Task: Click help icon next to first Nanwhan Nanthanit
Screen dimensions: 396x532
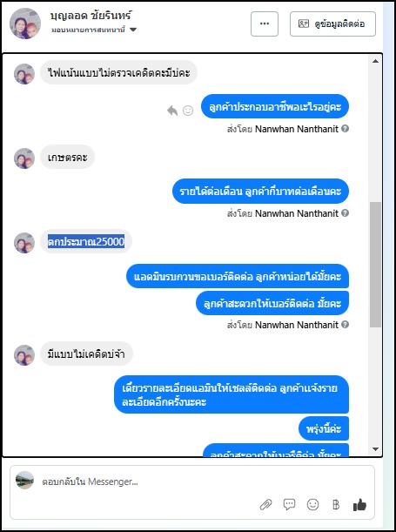Action: tap(345, 129)
